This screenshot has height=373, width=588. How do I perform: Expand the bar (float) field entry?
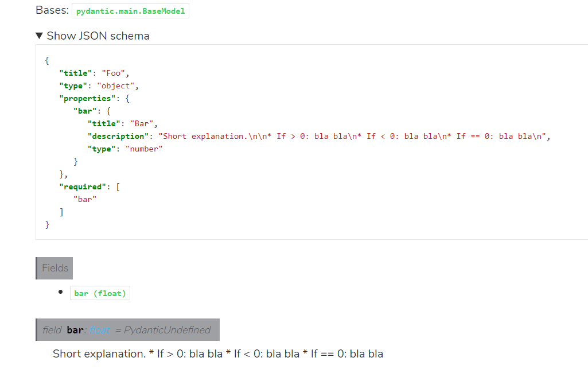coord(99,293)
